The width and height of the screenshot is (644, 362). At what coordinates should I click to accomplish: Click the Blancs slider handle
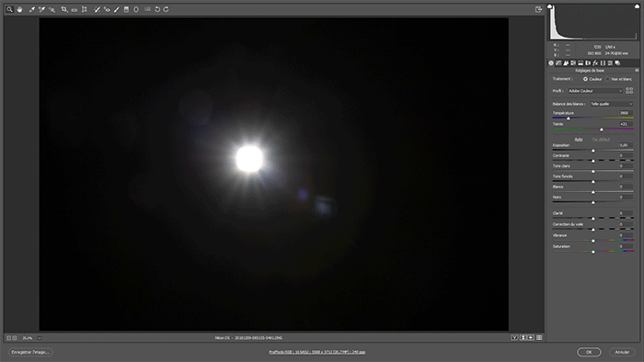593,192
